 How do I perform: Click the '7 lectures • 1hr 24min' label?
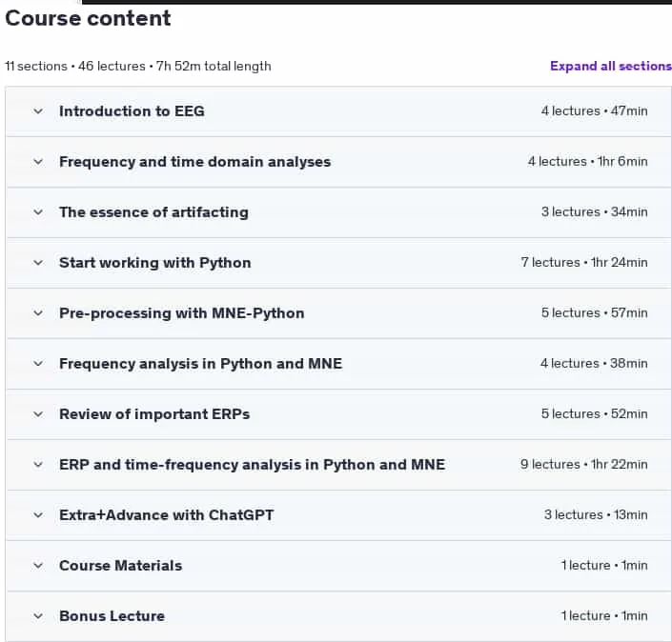pos(584,262)
